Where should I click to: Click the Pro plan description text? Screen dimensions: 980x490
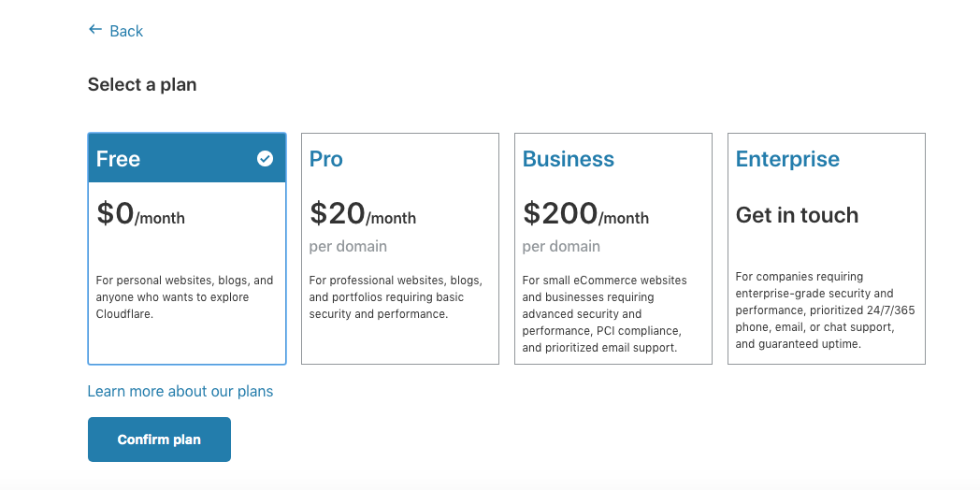click(396, 296)
